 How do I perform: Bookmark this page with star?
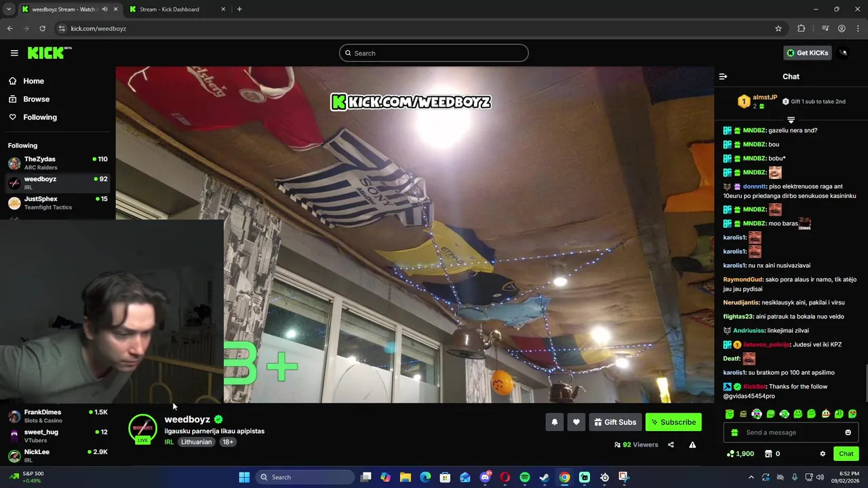[x=778, y=28]
